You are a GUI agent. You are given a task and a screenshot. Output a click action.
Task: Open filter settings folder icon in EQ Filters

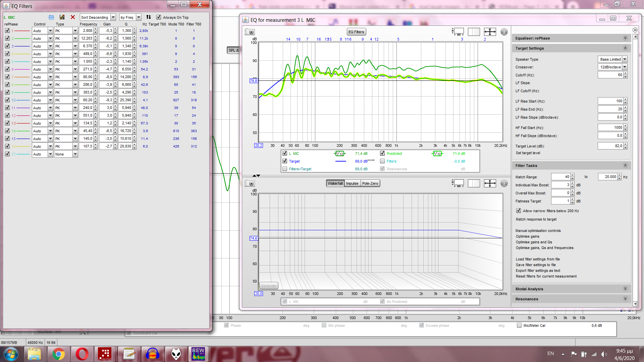coord(51,17)
